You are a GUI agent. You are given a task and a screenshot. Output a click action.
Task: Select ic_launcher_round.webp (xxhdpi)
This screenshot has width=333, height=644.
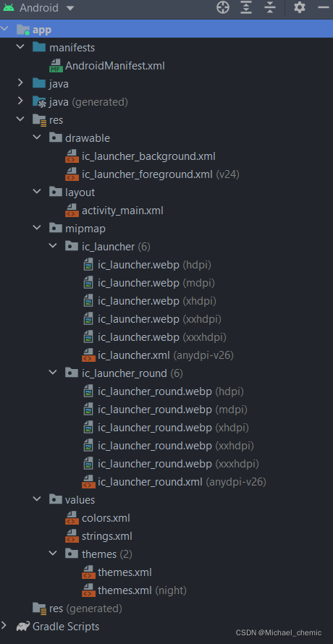tap(175, 445)
